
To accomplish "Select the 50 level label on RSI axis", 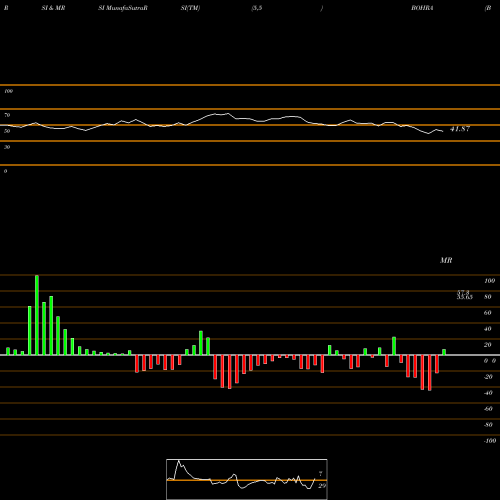I will pyautogui.click(x=7, y=131).
